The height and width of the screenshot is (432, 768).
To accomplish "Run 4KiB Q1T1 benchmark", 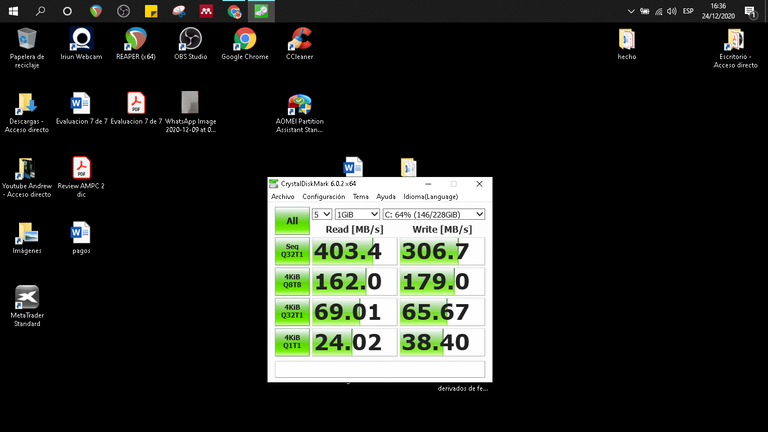I will 292,342.
